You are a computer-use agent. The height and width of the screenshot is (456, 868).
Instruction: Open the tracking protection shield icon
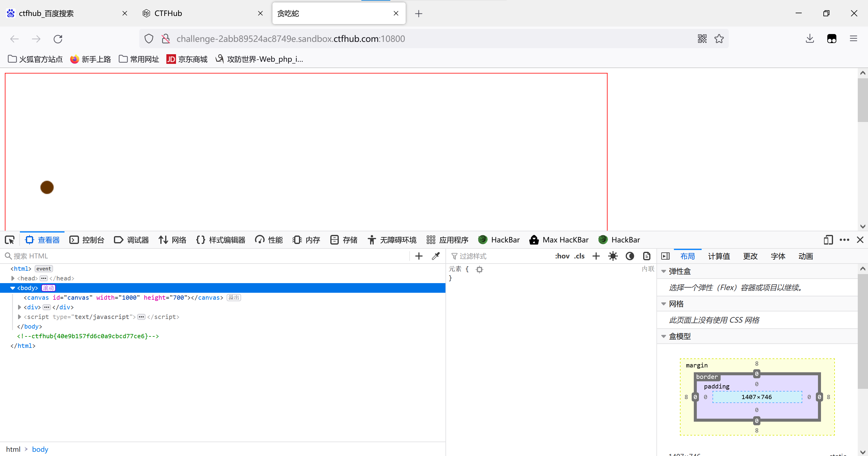tap(149, 39)
